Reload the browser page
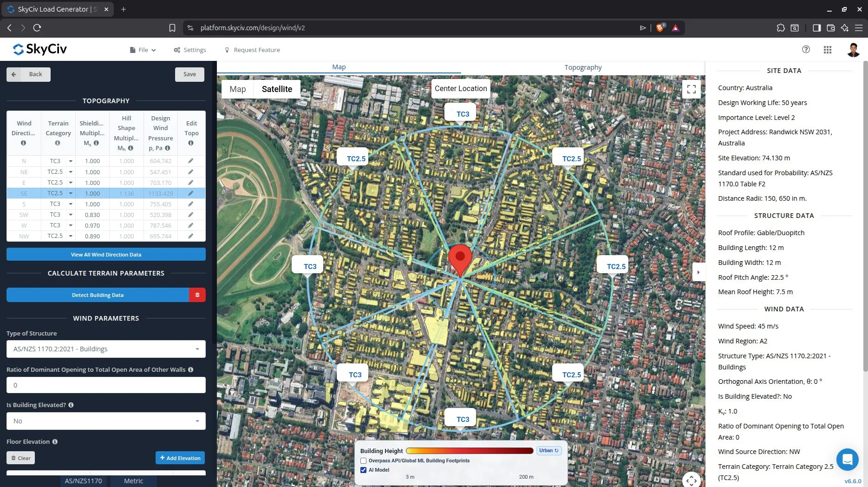The height and width of the screenshot is (487, 868). coord(37,28)
